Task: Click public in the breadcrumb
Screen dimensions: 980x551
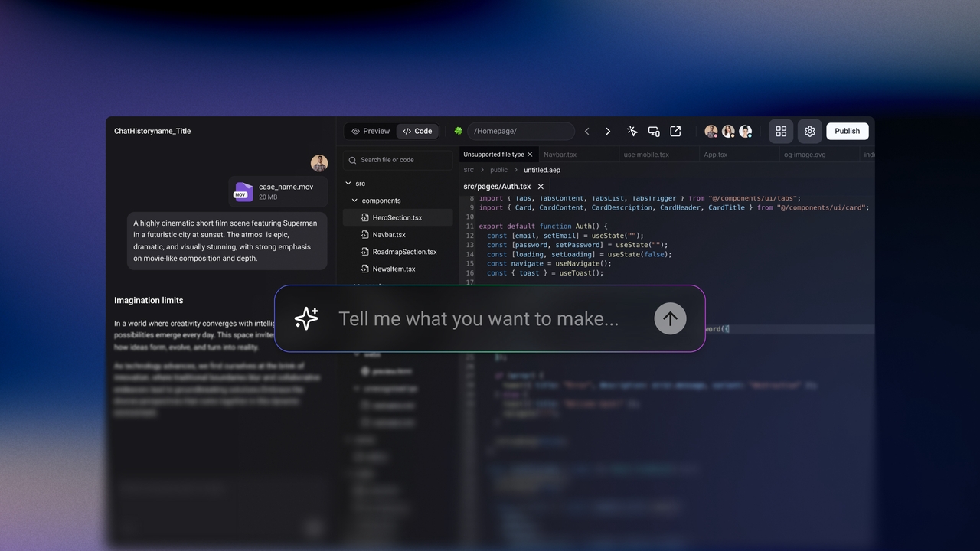Action: (498, 170)
